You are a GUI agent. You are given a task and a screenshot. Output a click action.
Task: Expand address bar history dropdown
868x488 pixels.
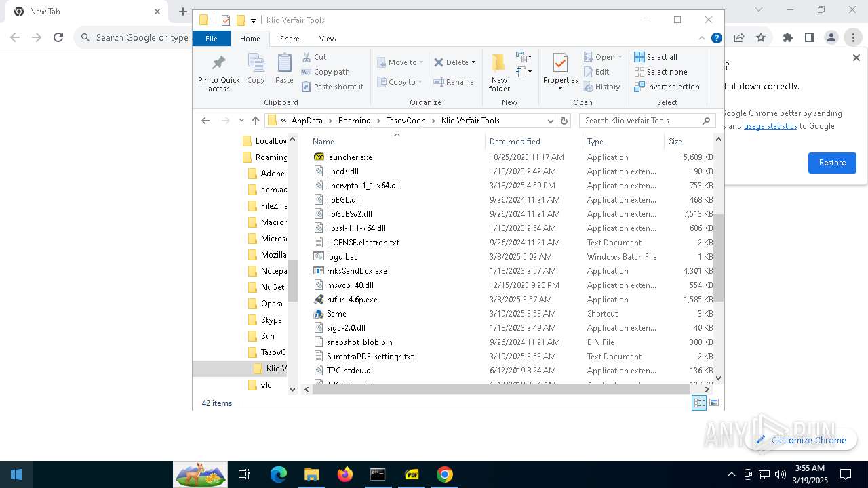[x=551, y=121]
